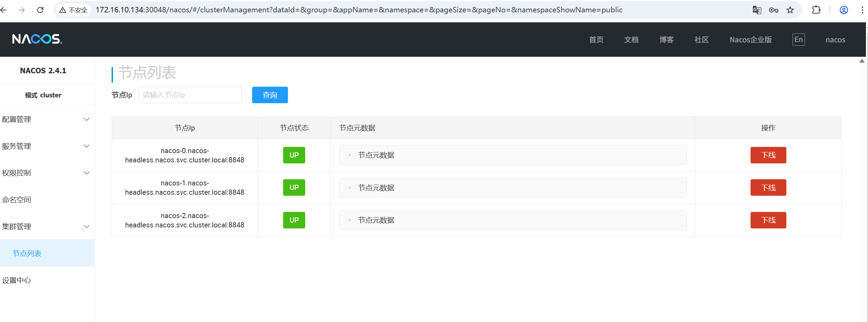Click the Nacos logo in header
Viewport: 868px width, 322px height.
(x=37, y=39)
